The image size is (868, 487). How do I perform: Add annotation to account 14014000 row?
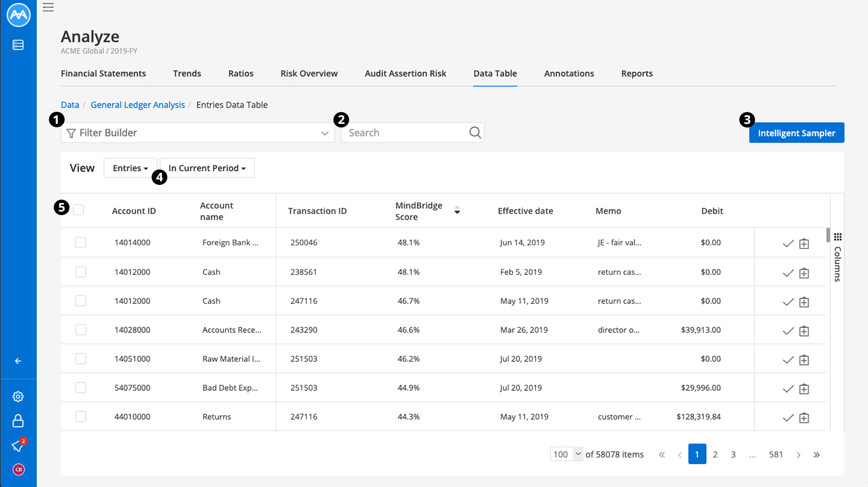804,243
